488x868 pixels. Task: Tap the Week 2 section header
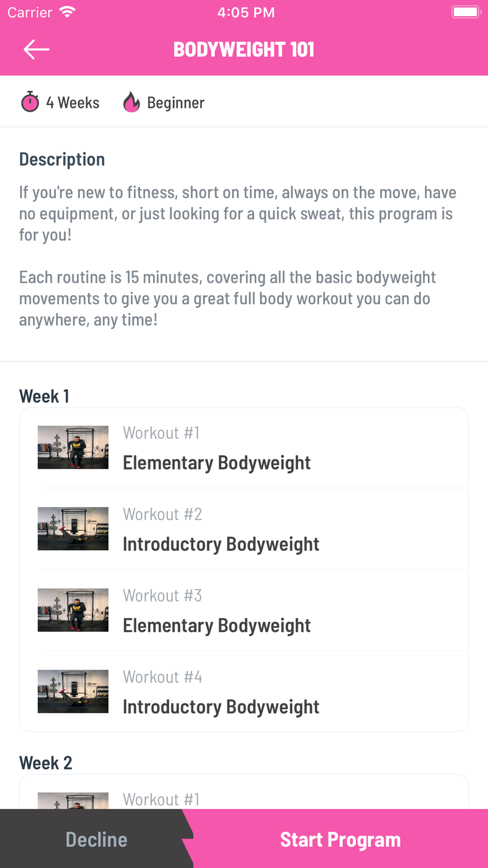click(x=45, y=763)
